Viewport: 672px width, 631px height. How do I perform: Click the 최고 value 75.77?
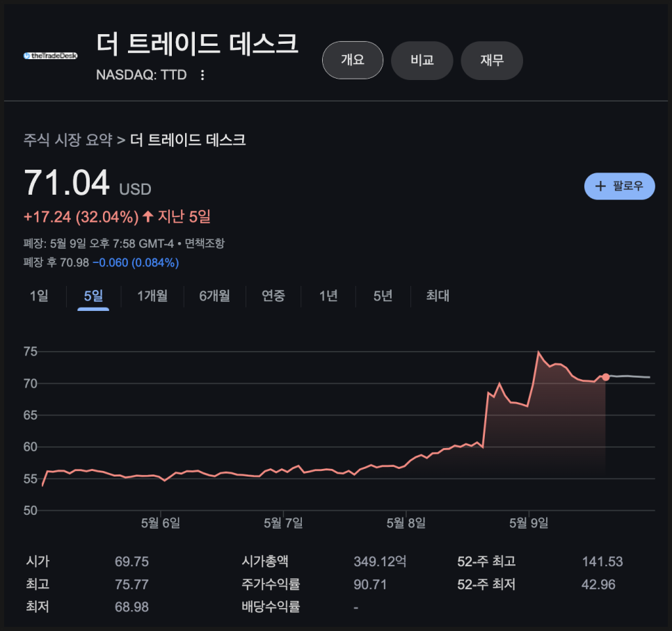(x=131, y=584)
